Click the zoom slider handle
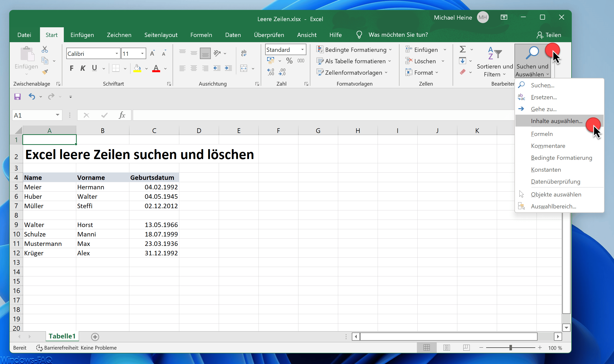 point(510,348)
